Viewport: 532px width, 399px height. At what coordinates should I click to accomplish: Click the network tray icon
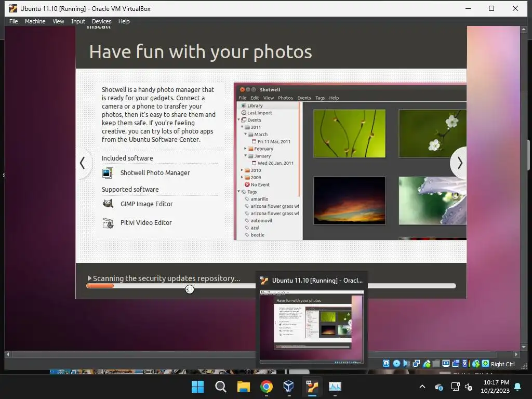click(455, 387)
